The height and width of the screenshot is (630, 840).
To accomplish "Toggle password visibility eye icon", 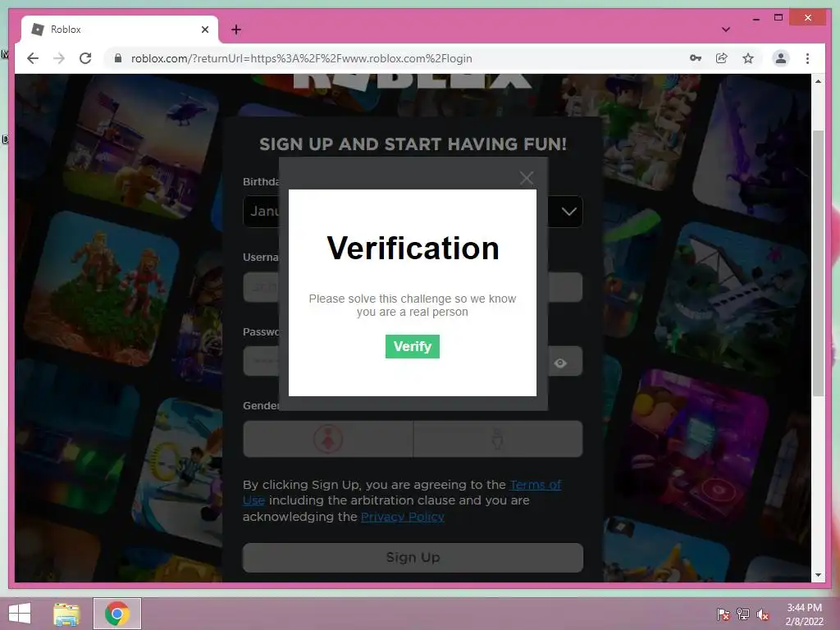I will tap(560, 363).
